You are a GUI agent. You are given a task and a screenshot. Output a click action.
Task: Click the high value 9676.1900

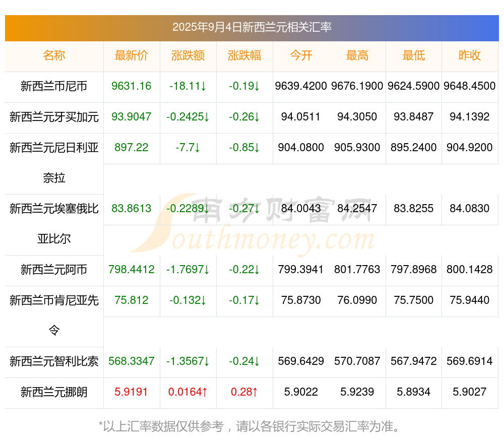coord(357,86)
